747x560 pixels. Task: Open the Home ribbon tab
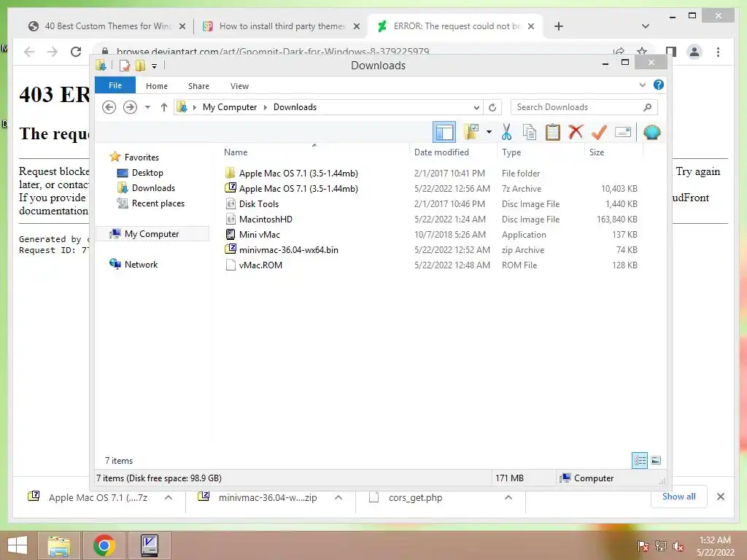(157, 86)
